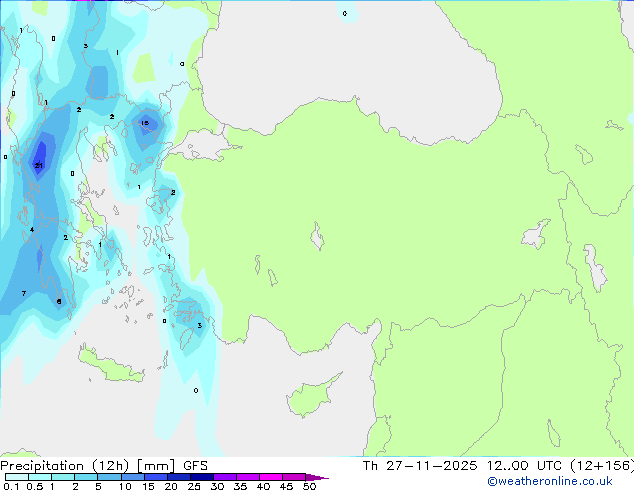Click legend label '10'
Viewport: 634px width, 490px height.
[x=125, y=486]
